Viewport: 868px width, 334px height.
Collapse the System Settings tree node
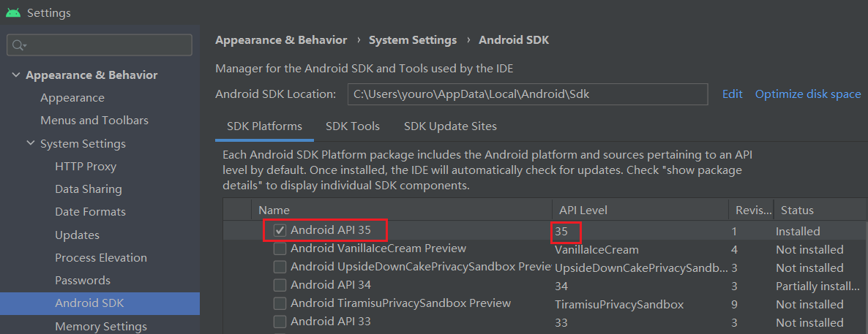point(30,144)
